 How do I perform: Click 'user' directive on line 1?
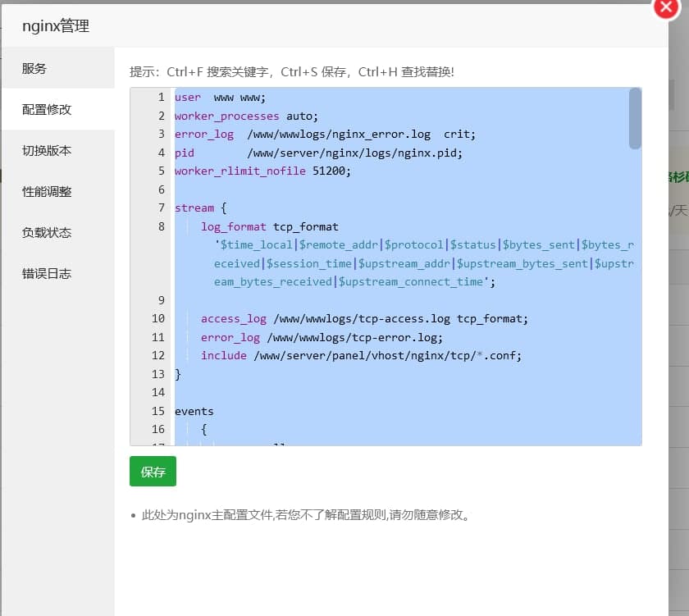coord(188,98)
